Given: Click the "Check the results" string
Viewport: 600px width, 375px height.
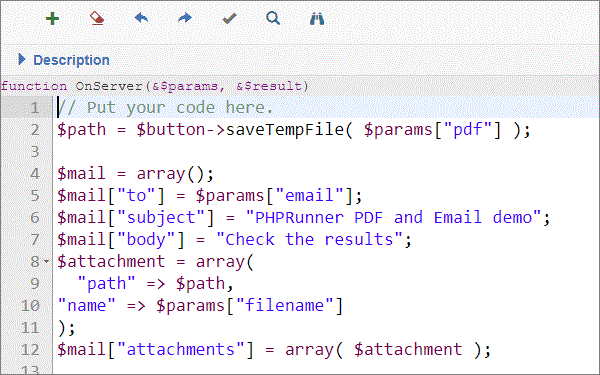Looking at the screenshot, I should tap(309, 240).
